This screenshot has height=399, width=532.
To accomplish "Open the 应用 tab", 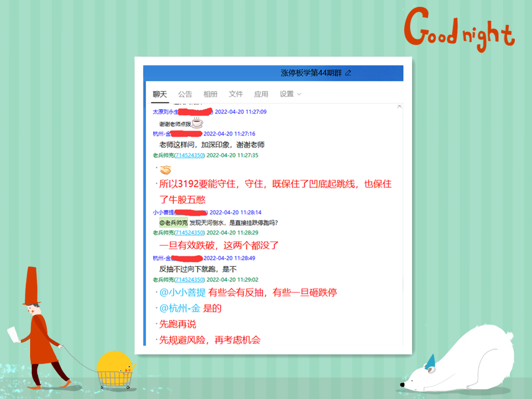I will pyautogui.click(x=261, y=95).
